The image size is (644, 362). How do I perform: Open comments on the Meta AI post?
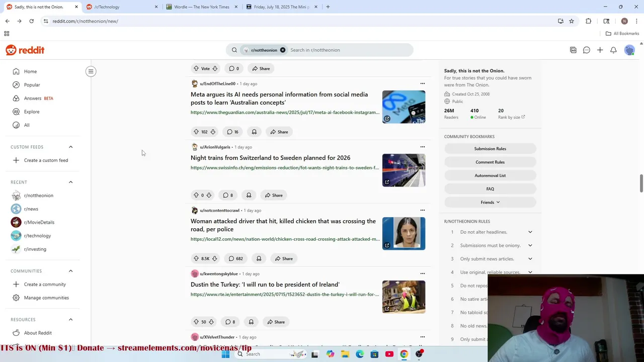[x=232, y=132]
